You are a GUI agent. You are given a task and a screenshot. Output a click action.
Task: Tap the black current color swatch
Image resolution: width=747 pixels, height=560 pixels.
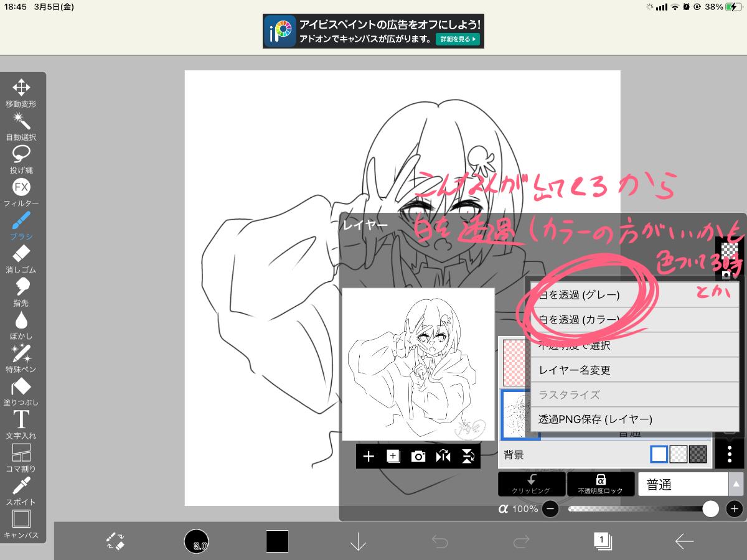[278, 541]
